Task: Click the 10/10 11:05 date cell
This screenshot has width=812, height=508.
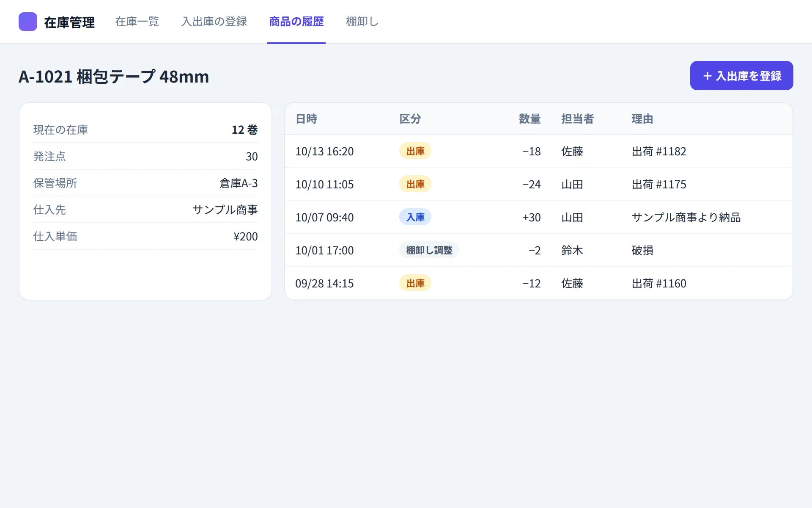Action: pos(324,184)
